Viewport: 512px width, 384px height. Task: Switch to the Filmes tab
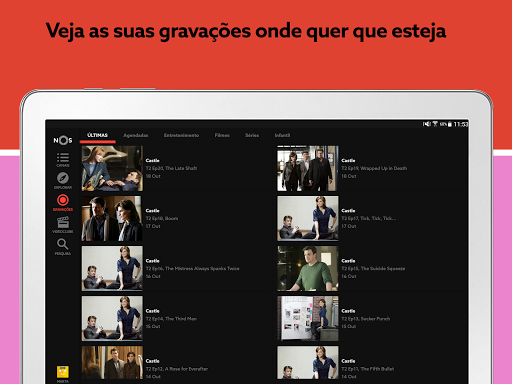tap(222, 135)
